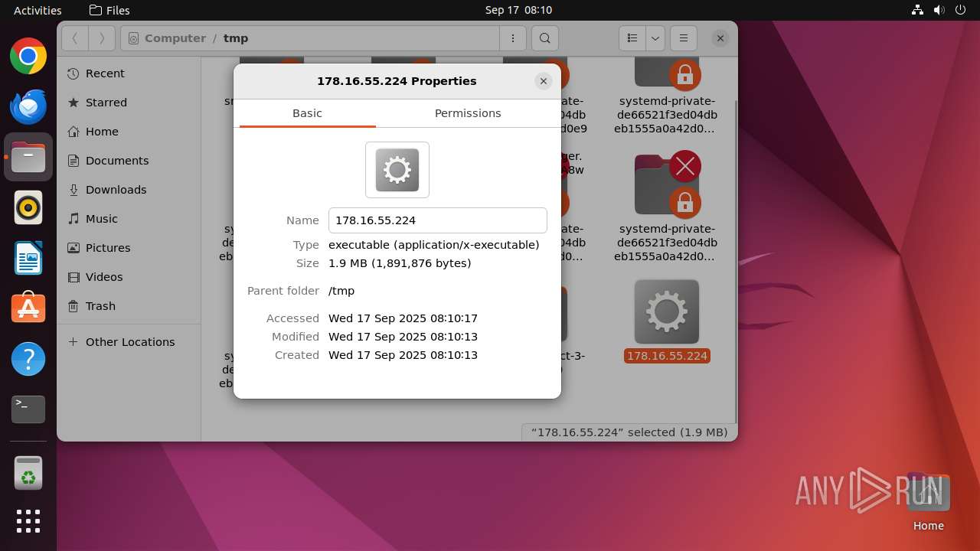Go back in Files navigation

point(75,38)
